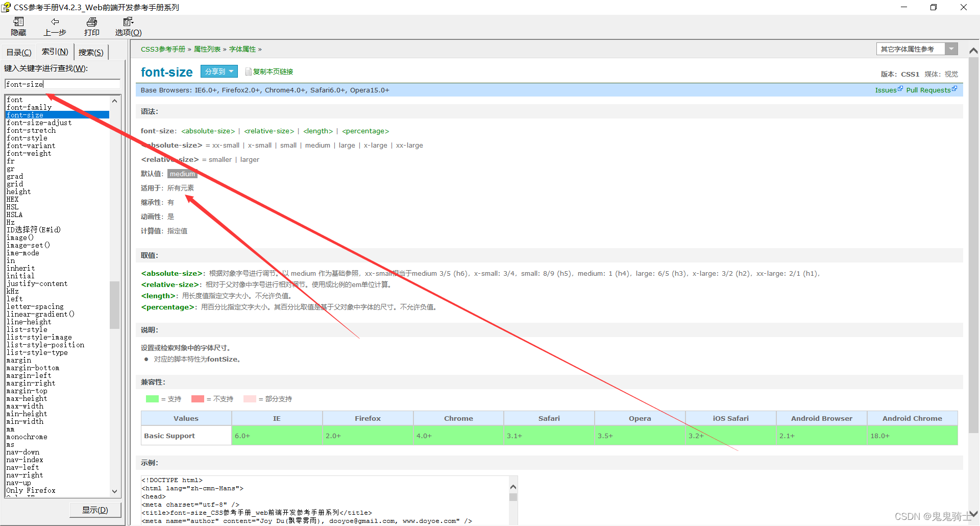Select list-style-image in the index list

pos(39,337)
